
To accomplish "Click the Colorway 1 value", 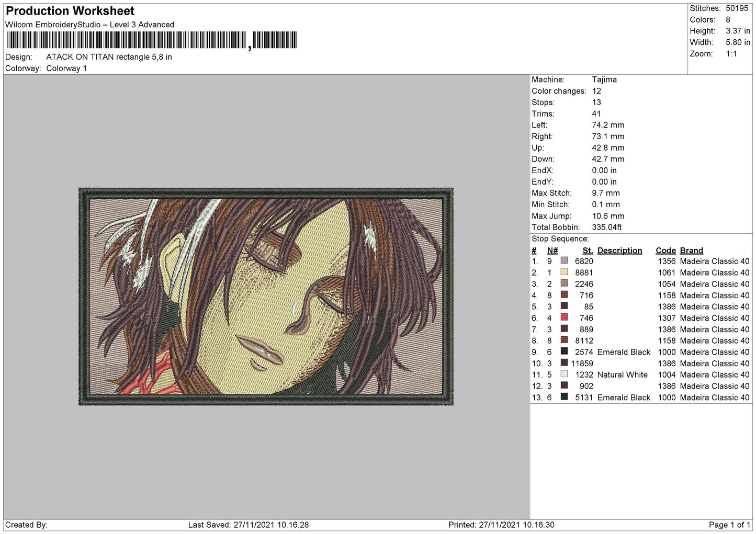I will (66, 69).
